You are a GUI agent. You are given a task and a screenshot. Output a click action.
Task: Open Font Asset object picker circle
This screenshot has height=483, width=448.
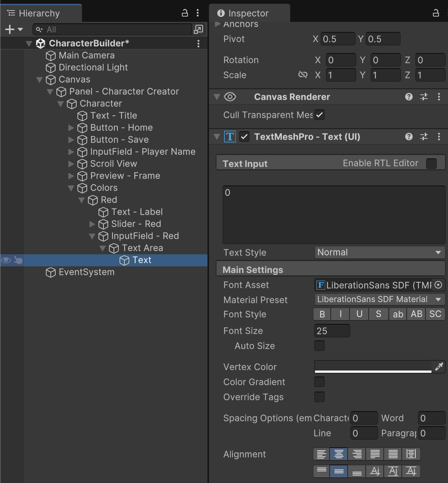438,285
